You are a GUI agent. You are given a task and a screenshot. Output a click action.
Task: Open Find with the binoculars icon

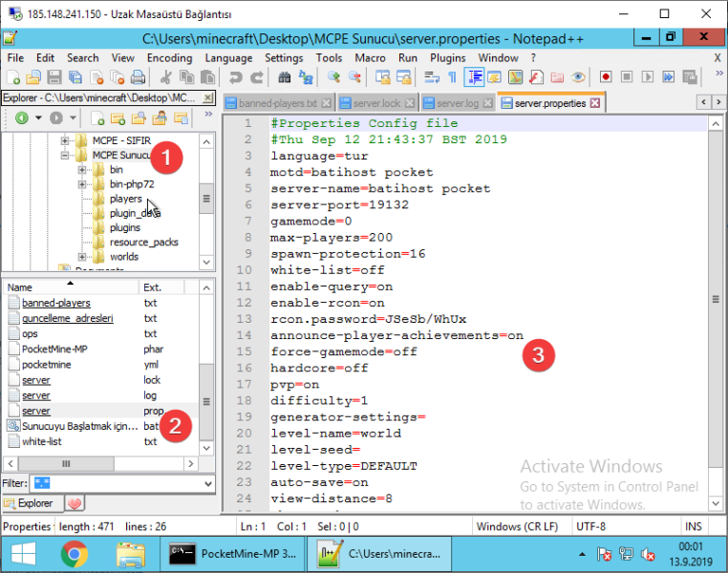(x=285, y=77)
